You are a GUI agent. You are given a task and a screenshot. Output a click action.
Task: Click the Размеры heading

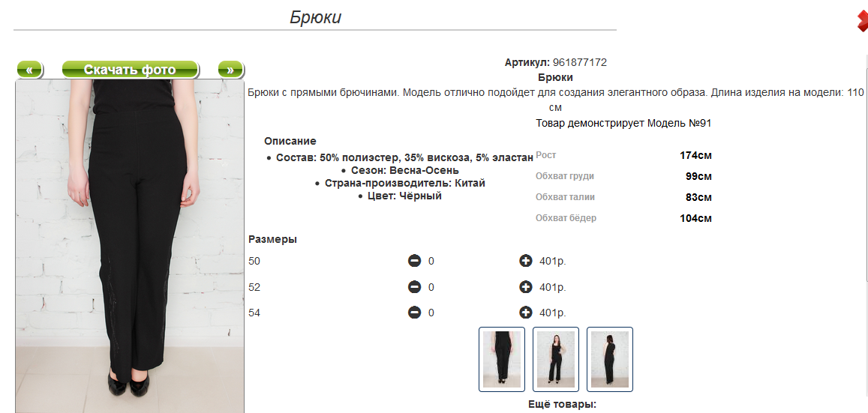point(272,239)
